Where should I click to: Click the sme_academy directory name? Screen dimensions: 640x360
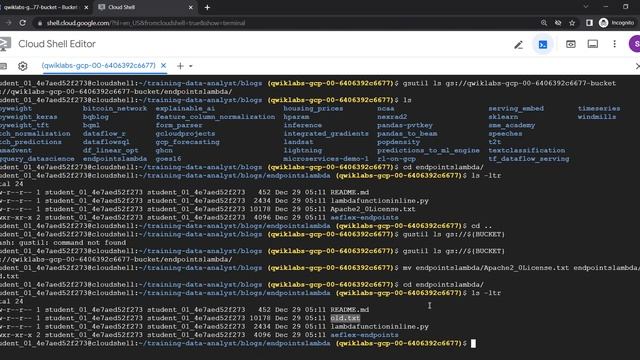pyautogui.click(x=511, y=125)
